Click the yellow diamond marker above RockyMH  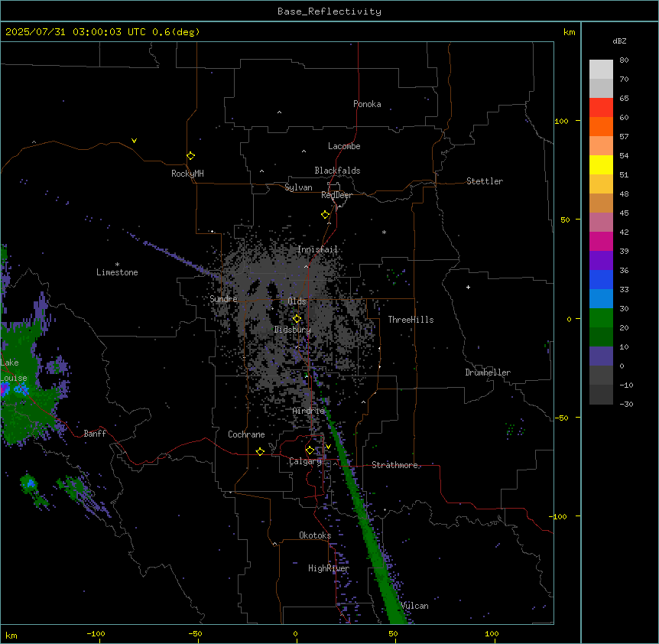(x=190, y=155)
